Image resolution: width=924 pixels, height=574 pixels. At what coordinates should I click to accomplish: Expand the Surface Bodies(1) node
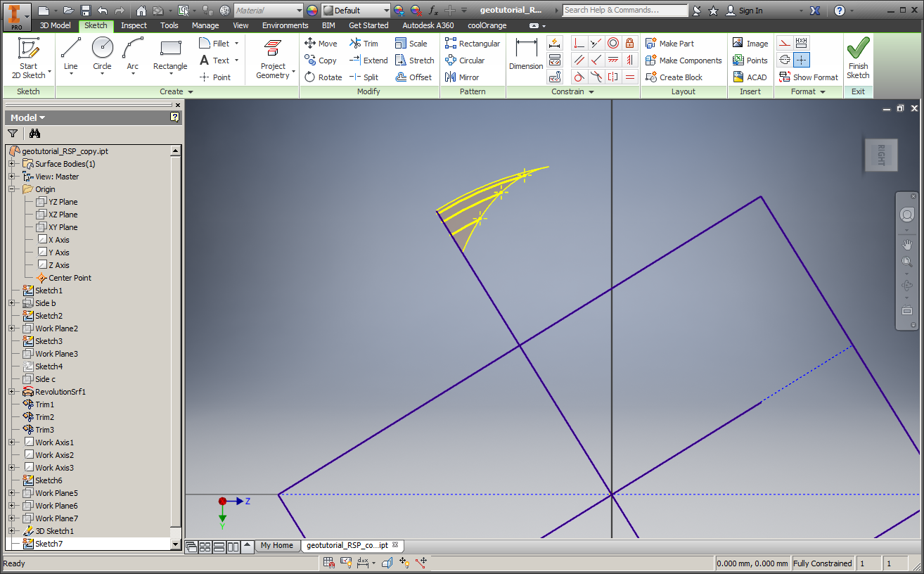tap(12, 164)
